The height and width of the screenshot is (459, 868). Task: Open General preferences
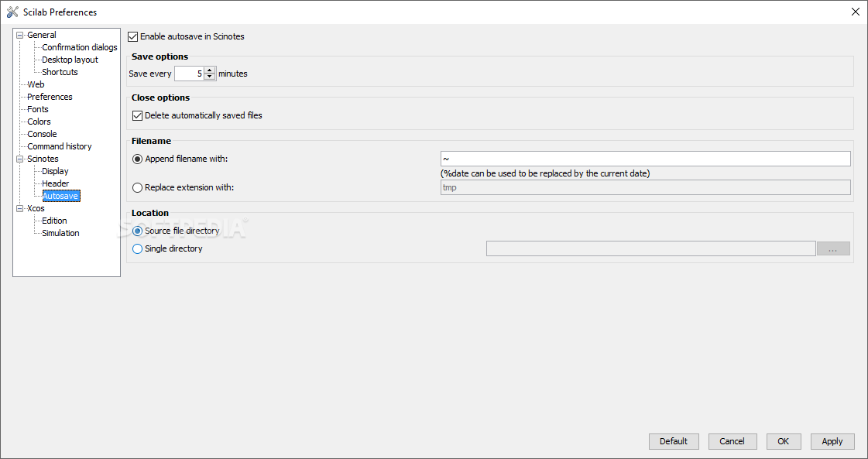coord(42,35)
